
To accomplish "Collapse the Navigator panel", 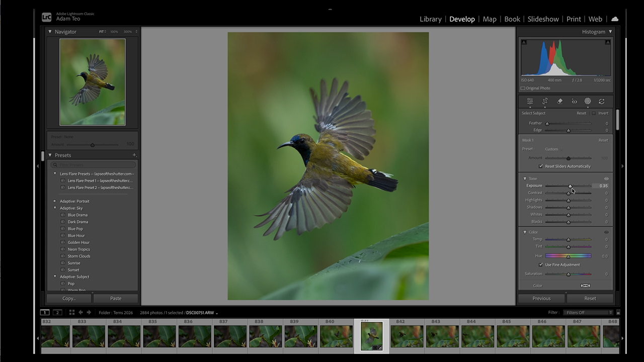I will tap(50, 32).
